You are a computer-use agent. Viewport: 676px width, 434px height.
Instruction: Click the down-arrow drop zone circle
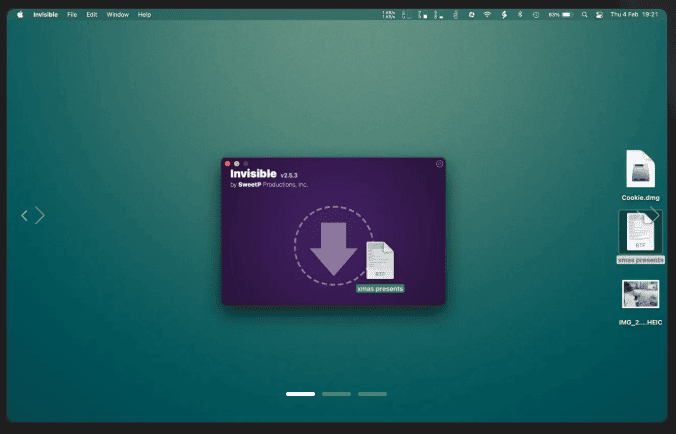coord(334,246)
